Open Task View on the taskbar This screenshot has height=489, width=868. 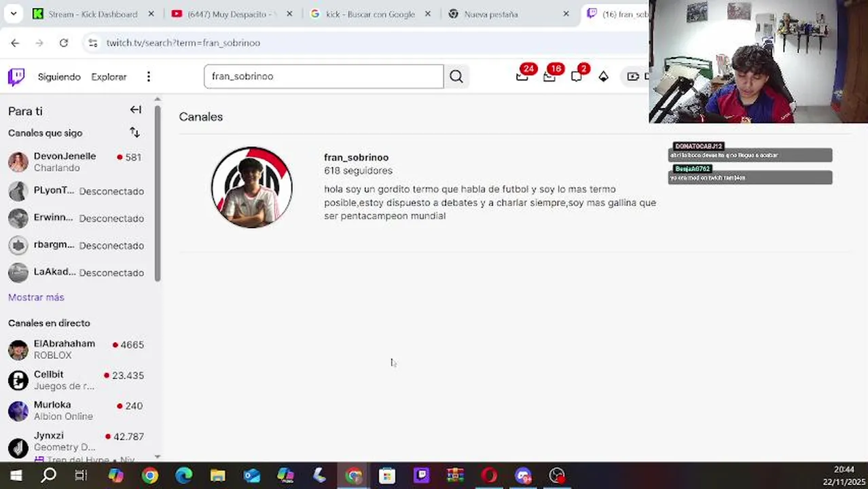coord(81,475)
